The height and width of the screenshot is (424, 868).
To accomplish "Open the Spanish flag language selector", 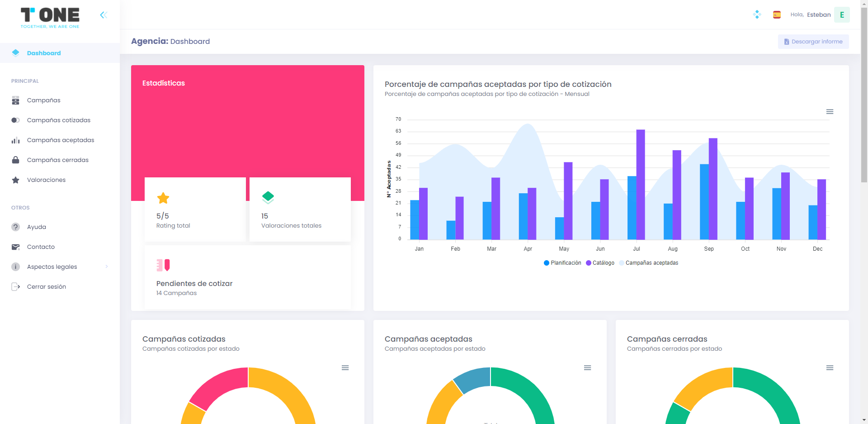I will tap(777, 14).
